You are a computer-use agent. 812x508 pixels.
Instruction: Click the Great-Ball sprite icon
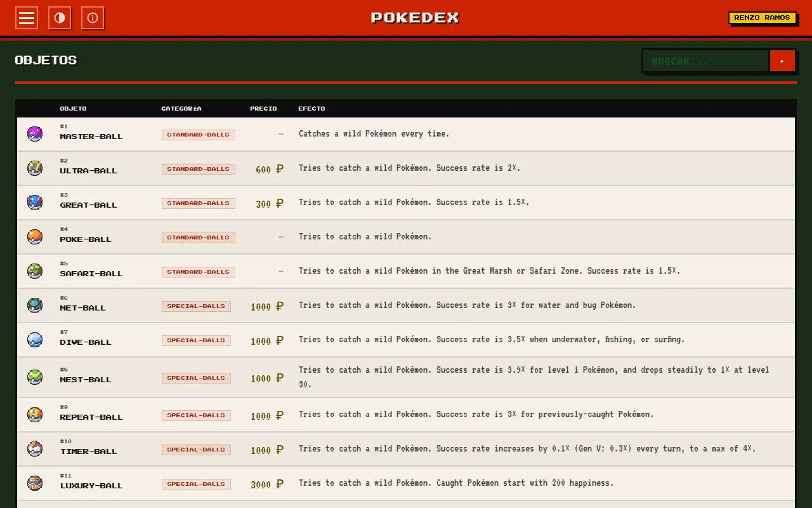pyautogui.click(x=35, y=203)
